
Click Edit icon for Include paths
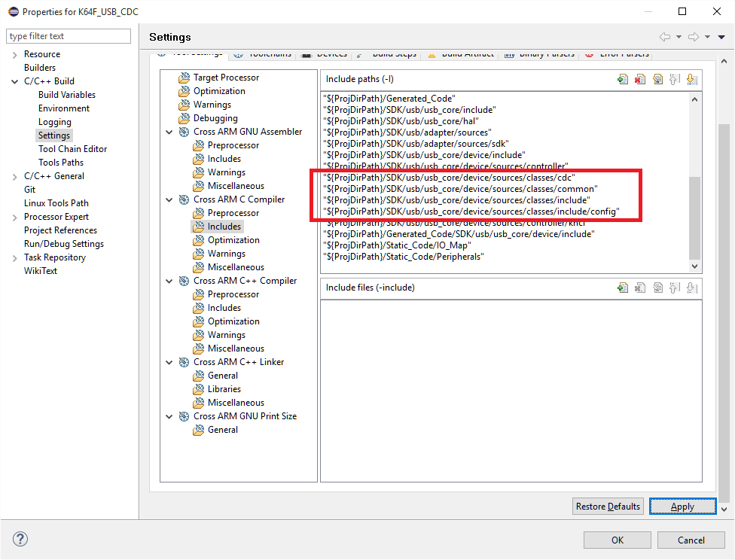657,79
